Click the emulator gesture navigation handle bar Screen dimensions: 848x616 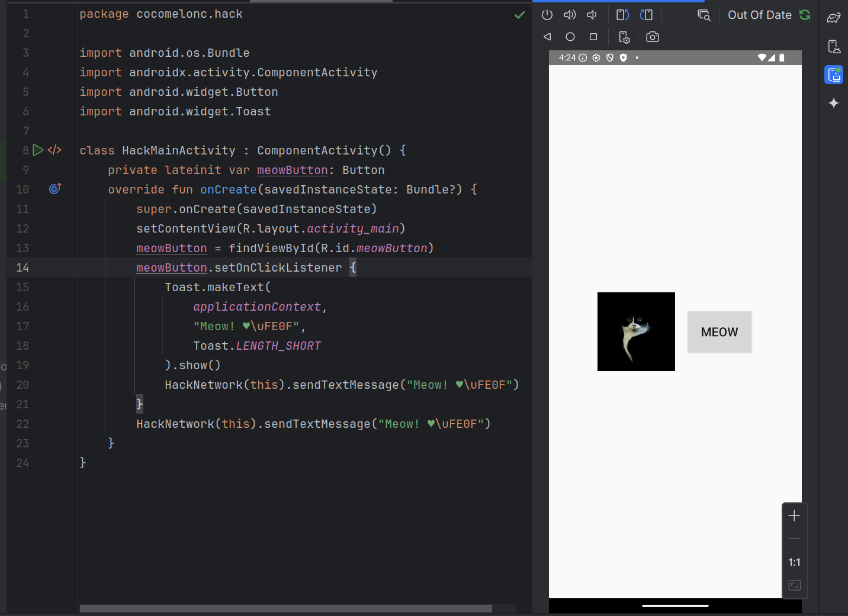coord(675,606)
